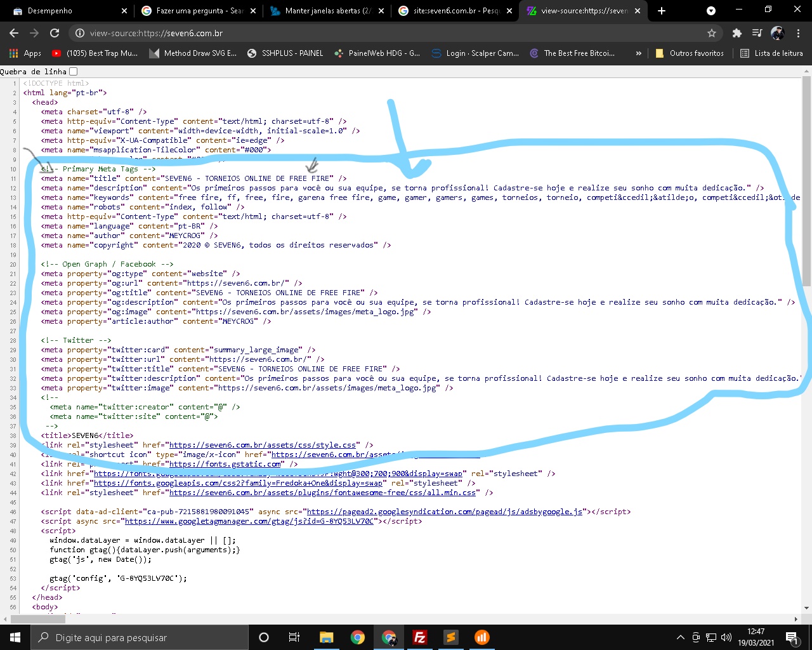
Task: Open the adsbygoogle.js script link
Action: [x=444, y=512]
